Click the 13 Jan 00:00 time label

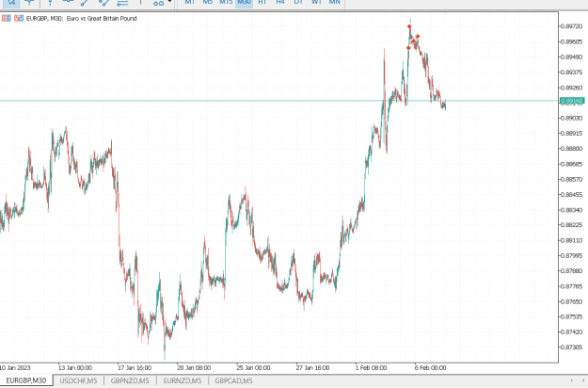pos(75,367)
